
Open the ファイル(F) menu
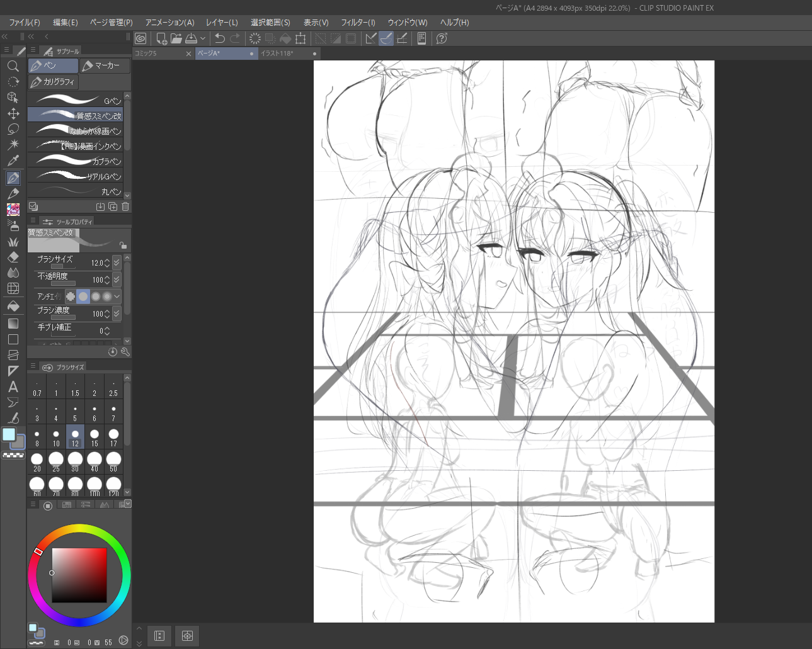25,22
